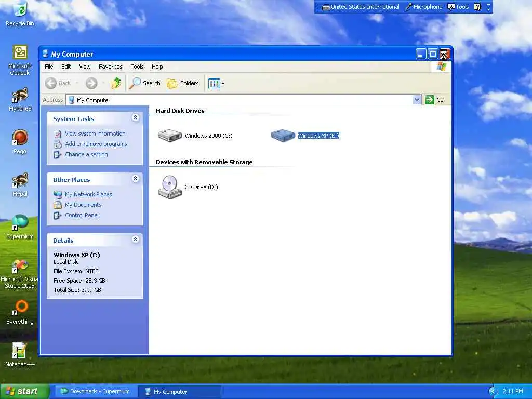532x399 pixels.
Task: Show hidden tray icons arrow
Action: tap(493, 392)
